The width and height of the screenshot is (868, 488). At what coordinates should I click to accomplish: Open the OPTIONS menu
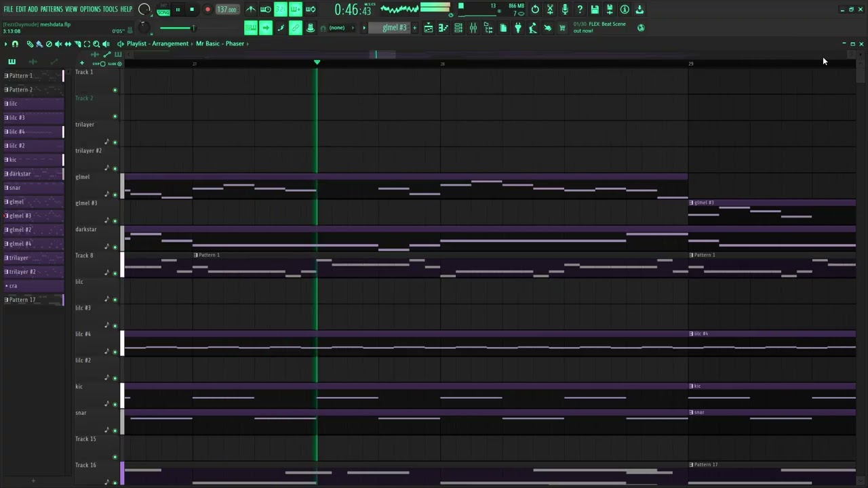click(x=90, y=9)
